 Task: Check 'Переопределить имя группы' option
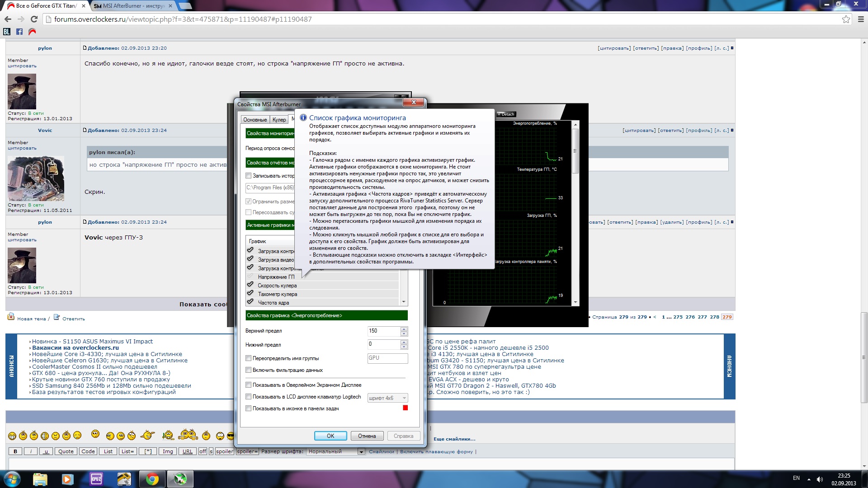[x=248, y=358]
